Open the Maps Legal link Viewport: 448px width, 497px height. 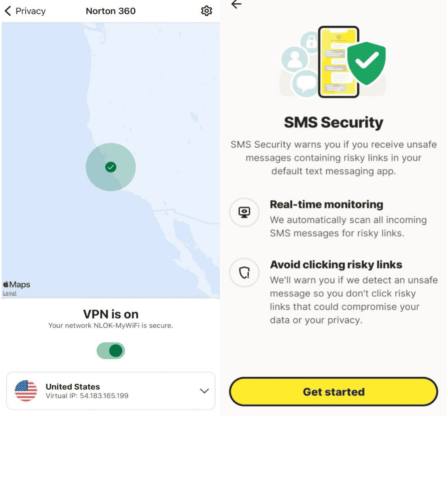pyautogui.click(x=10, y=293)
